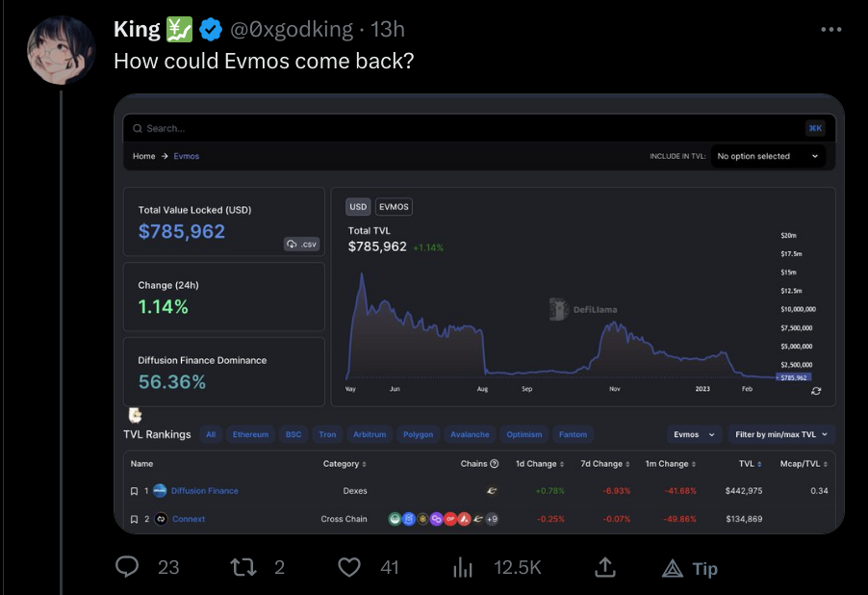Screen dimensions: 868x595
Task: Click the Total Value Locked $785,962 value
Action: (x=182, y=231)
